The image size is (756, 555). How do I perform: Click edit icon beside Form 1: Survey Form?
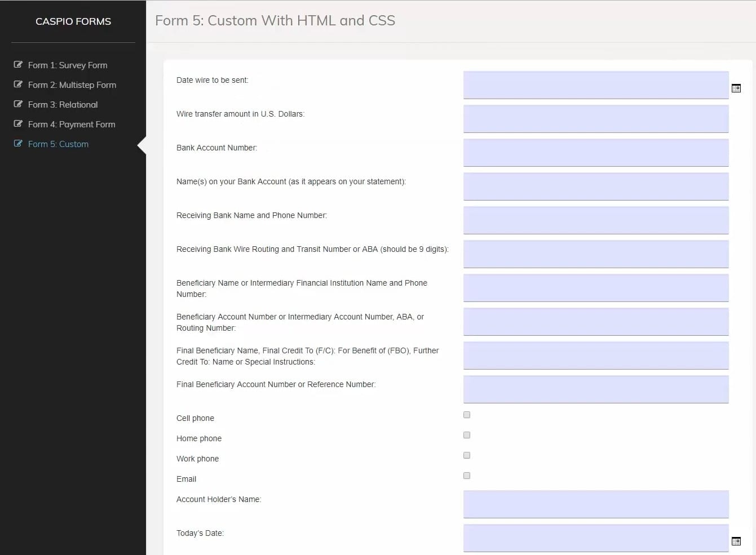18,65
